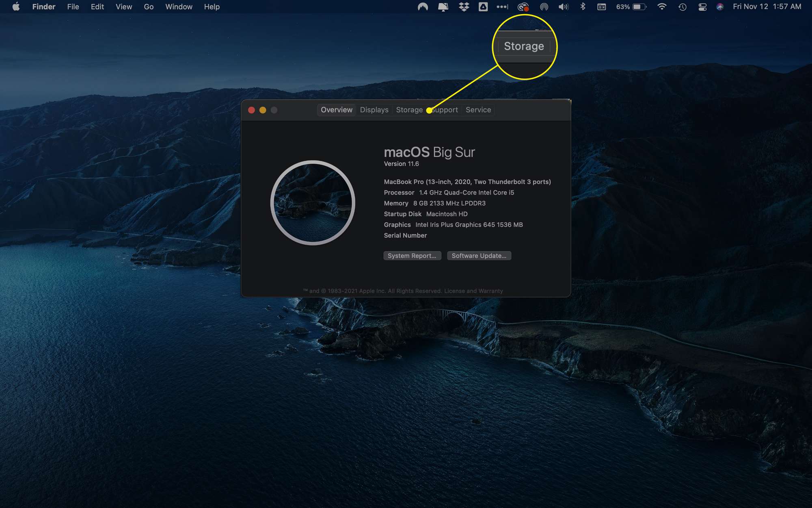
Task: Click the 63% battery status icon
Action: (x=631, y=7)
